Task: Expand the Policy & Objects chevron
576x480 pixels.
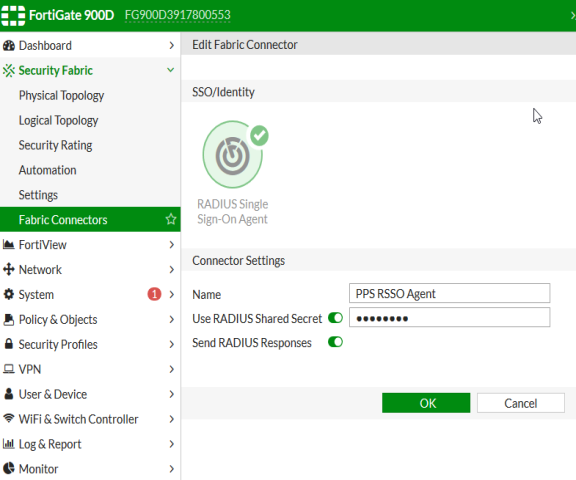Action: click(x=172, y=320)
